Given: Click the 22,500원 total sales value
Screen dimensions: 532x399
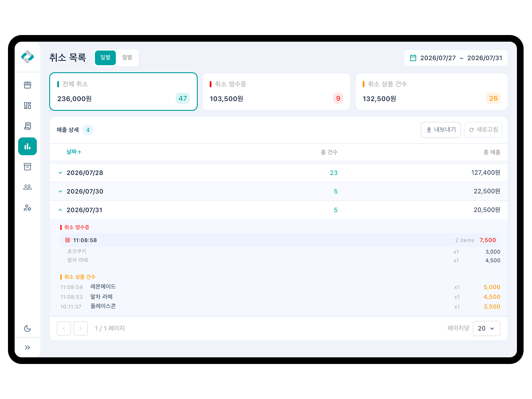Looking at the screenshot, I should point(487,192).
